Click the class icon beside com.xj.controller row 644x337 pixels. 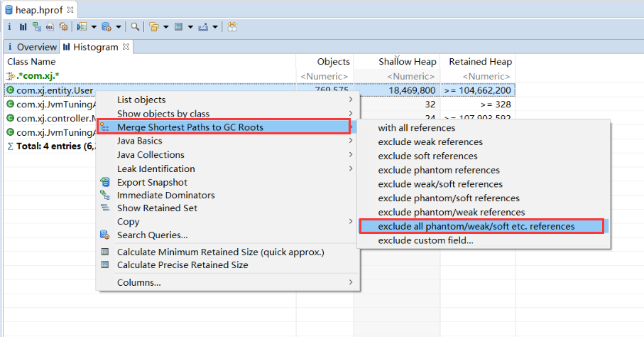coord(10,118)
